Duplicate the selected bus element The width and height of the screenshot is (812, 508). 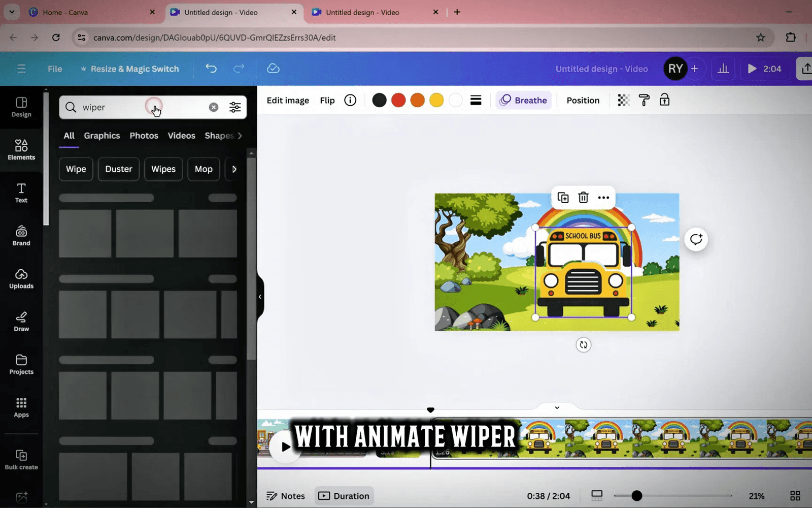[x=563, y=198]
